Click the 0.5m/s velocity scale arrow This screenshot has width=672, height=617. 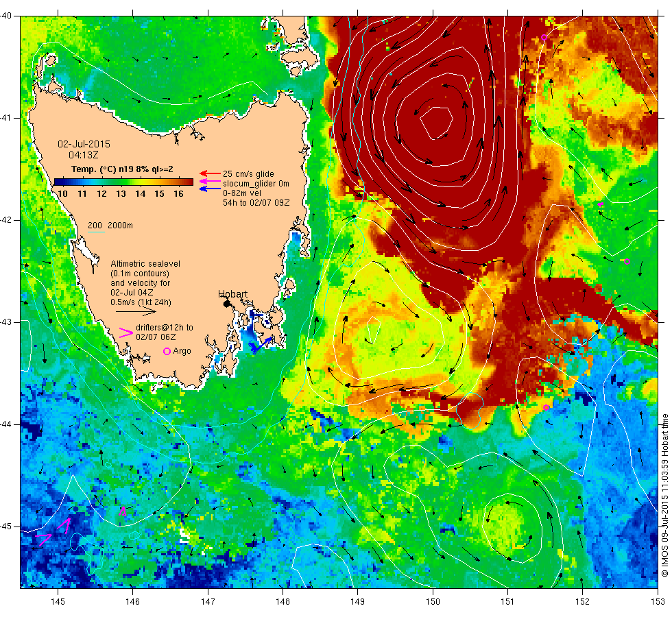tap(136, 312)
